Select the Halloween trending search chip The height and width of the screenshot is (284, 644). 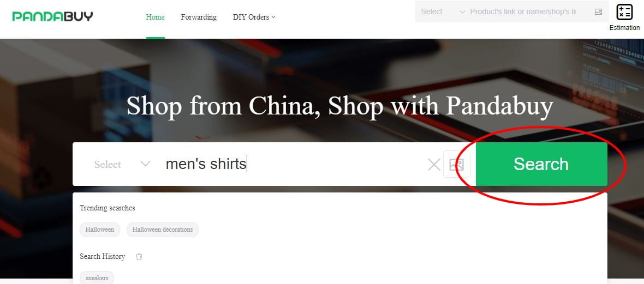(100, 229)
